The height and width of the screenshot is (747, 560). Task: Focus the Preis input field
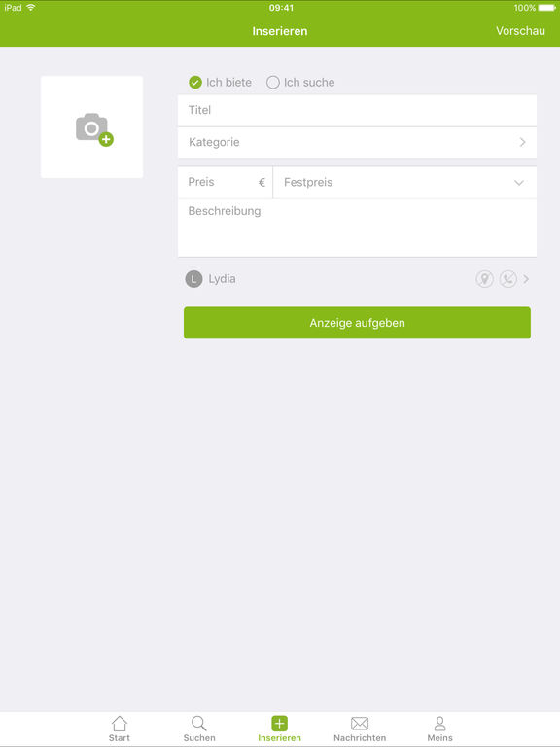[225, 183]
